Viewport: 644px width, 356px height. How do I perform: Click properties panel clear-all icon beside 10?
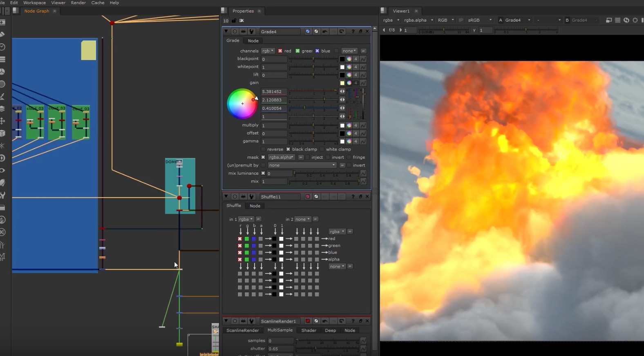point(241,20)
